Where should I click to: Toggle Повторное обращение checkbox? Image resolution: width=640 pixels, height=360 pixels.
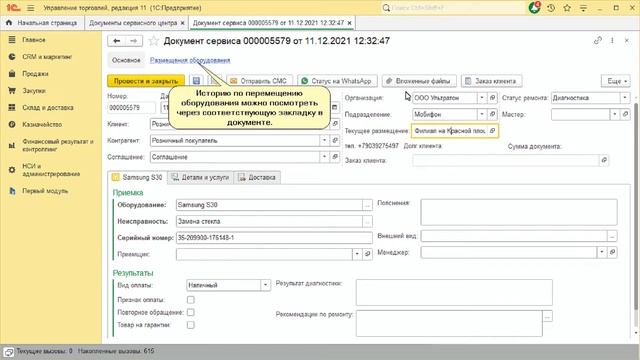point(191,312)
